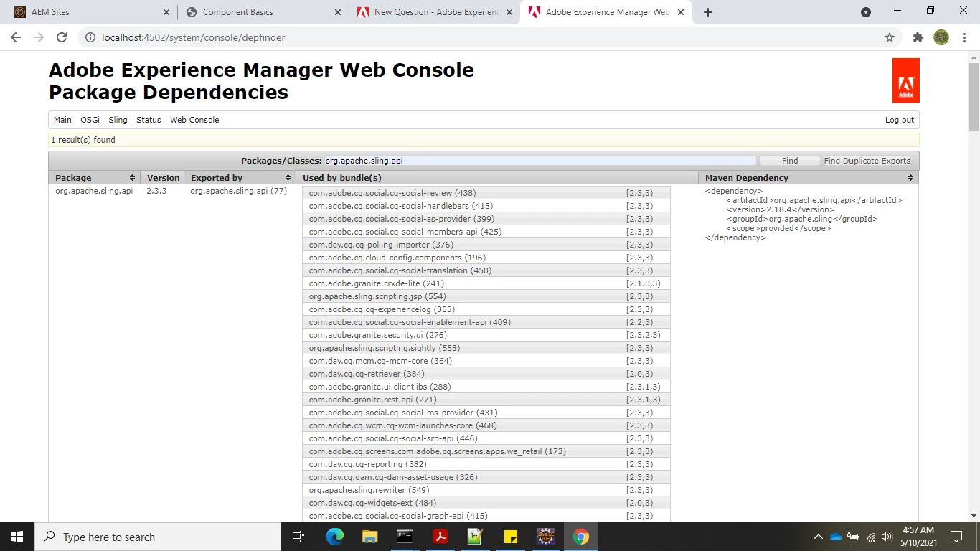This screenshot has height=551, width=980.
Task: Open the Web Console menu
Action: coord(194,120)
